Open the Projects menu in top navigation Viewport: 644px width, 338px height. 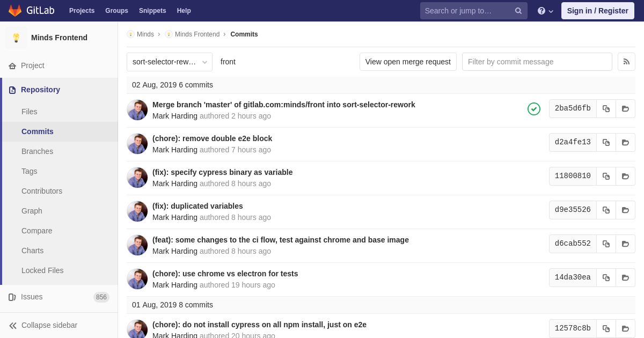[x=82, y=11]
